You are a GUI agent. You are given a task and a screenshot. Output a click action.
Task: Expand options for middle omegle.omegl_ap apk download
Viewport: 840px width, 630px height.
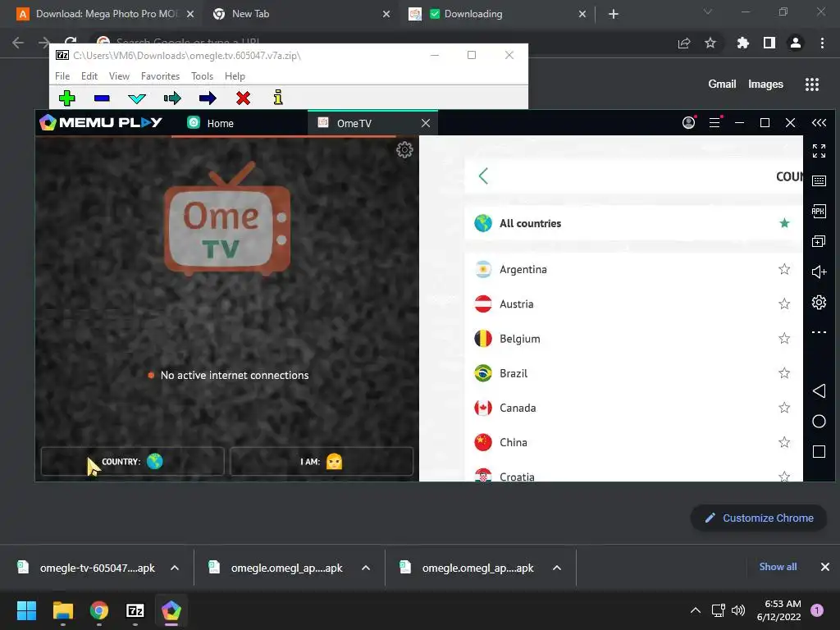[x=366, y=568]
